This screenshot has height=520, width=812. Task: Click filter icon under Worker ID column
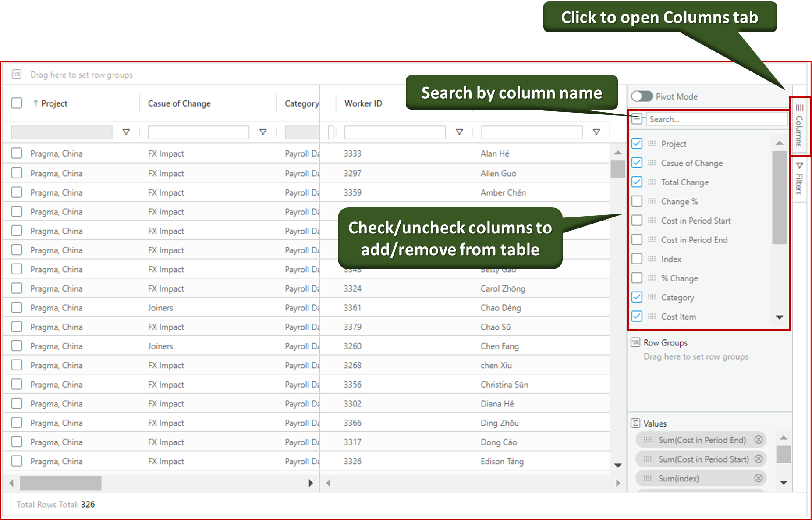click(x=459, y=132)
